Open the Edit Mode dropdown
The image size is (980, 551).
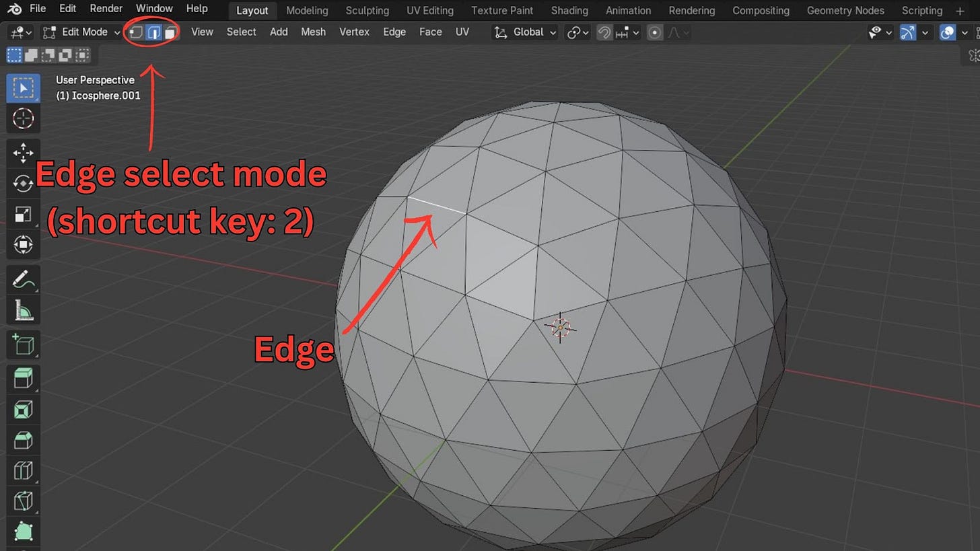tap(81, 32)
